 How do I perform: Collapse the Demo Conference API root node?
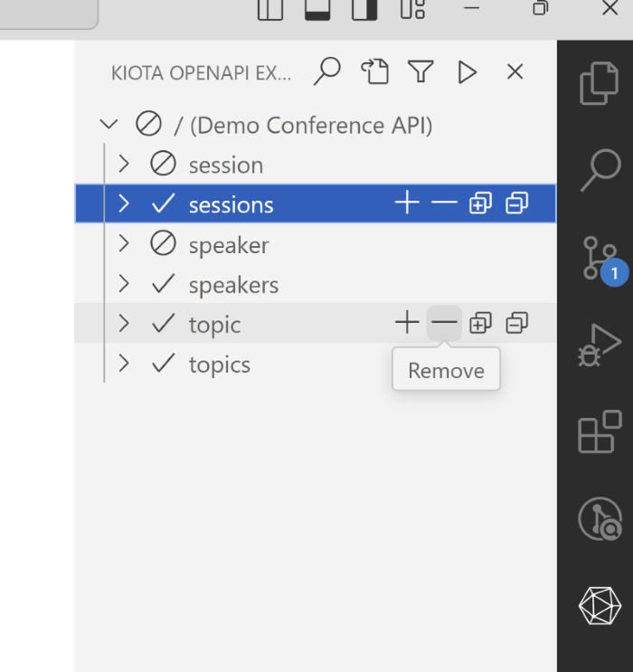click(x=109, y=124)
